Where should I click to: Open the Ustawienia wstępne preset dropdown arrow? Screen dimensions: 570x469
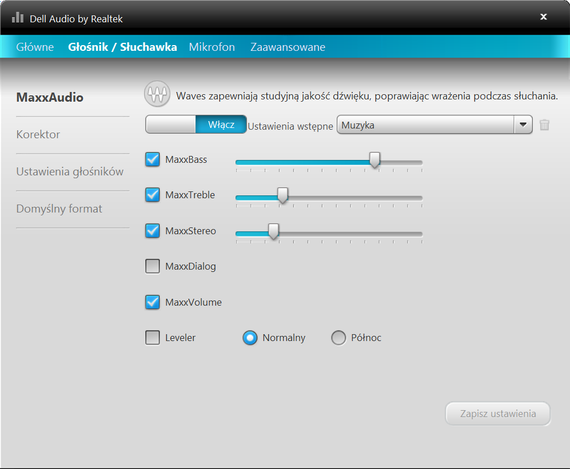click(523, 125)
